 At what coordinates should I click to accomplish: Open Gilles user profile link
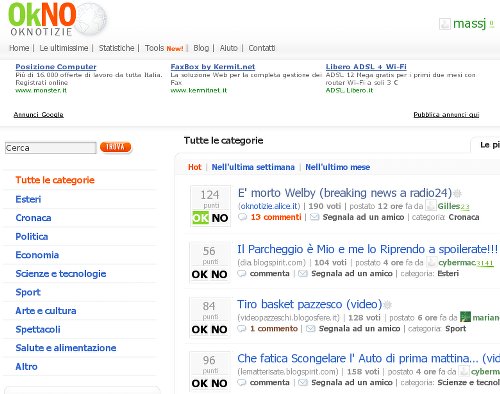pyautogui.click(x=449, y=206)
